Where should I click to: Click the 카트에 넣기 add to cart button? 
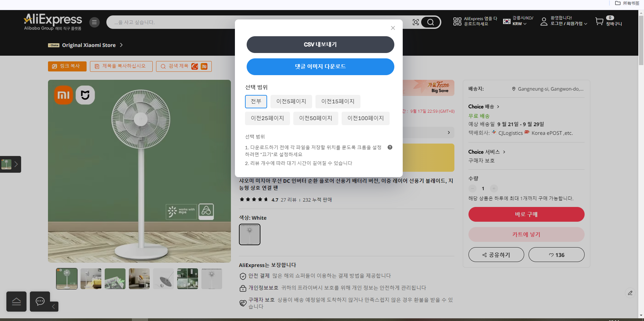tap(526, 234)
